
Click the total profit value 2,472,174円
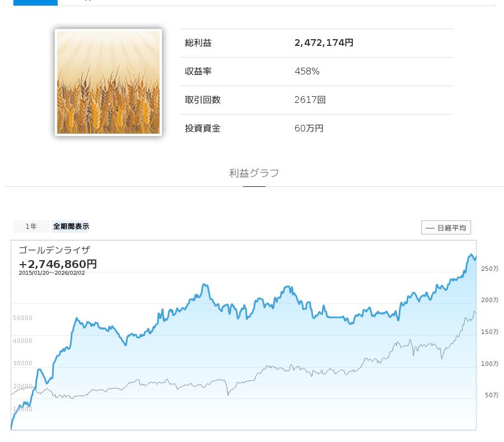coord(324,43)
